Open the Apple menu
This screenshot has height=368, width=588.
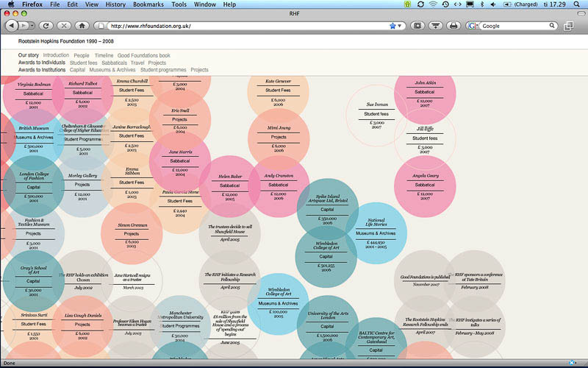click(x=11, y=4)
